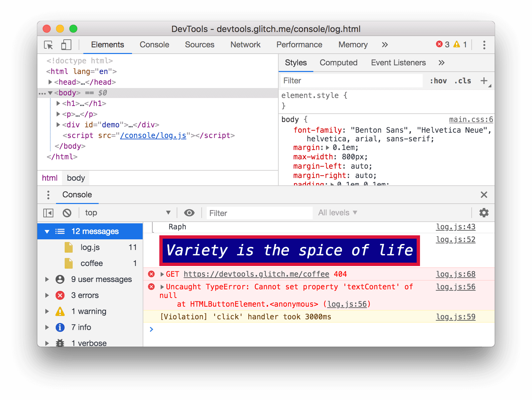Open the console drawer three-dot menu
This screenshot has height=400, width=532.
pos(48,195)
